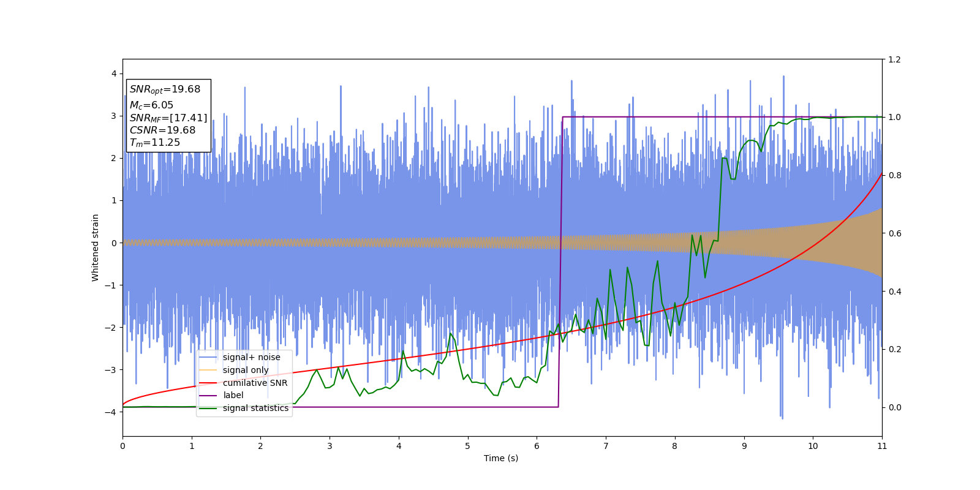The image size is (980, 490).
Task: Click the x-axis tick label 5
Action: pos(468,446)
